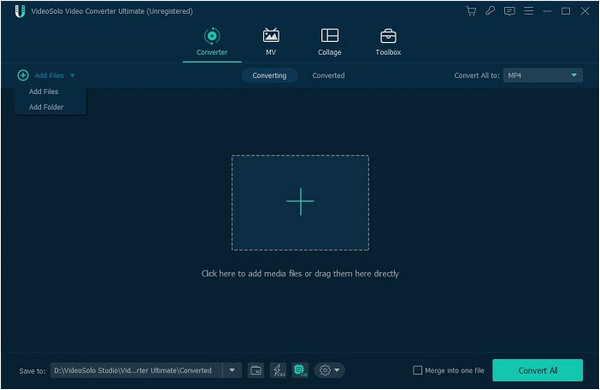Toggle the green GPU acceleration icon
This screenshot has width=600, height=390.
click(x=300, y=370)
